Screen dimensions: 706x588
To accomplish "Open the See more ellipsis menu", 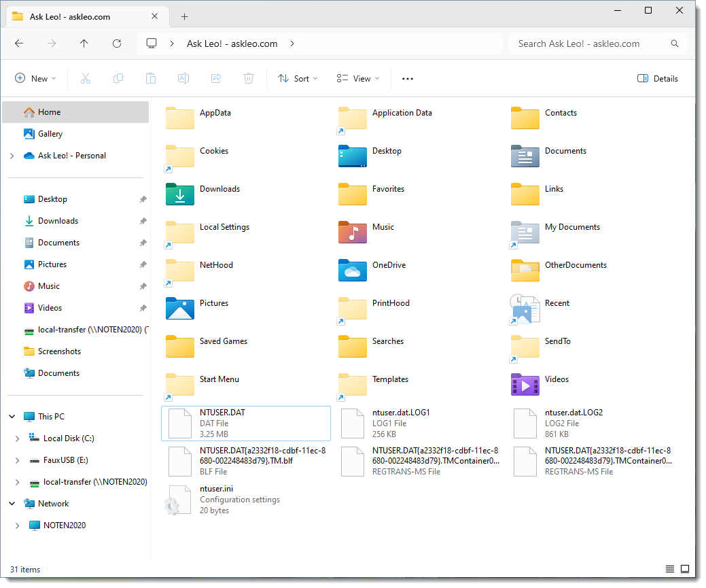I will coord(408,79).
